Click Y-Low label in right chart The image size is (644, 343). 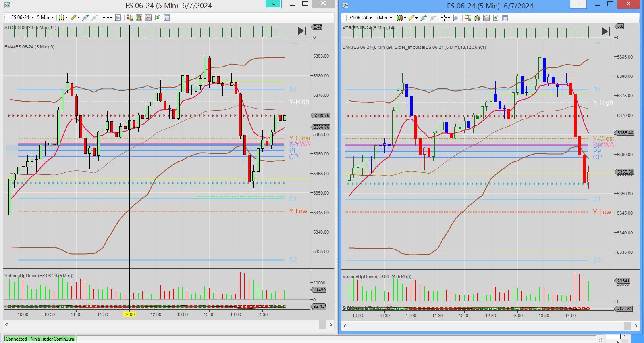[x=602, y=212]
